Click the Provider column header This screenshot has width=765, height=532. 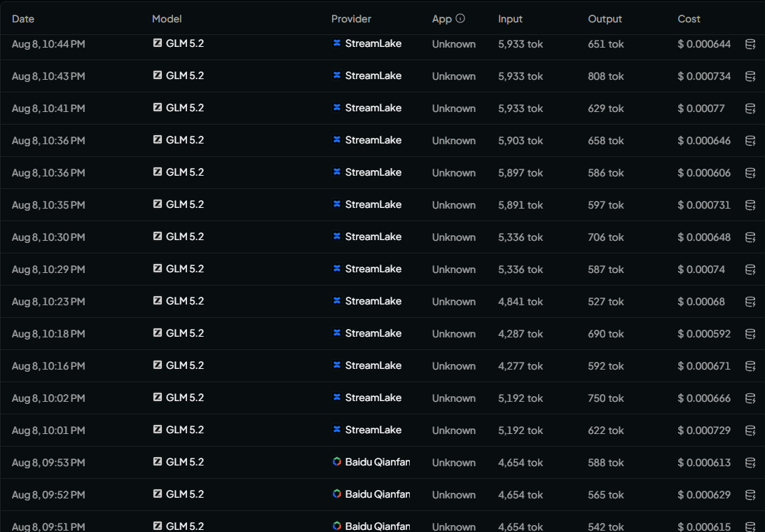point(351,19)
